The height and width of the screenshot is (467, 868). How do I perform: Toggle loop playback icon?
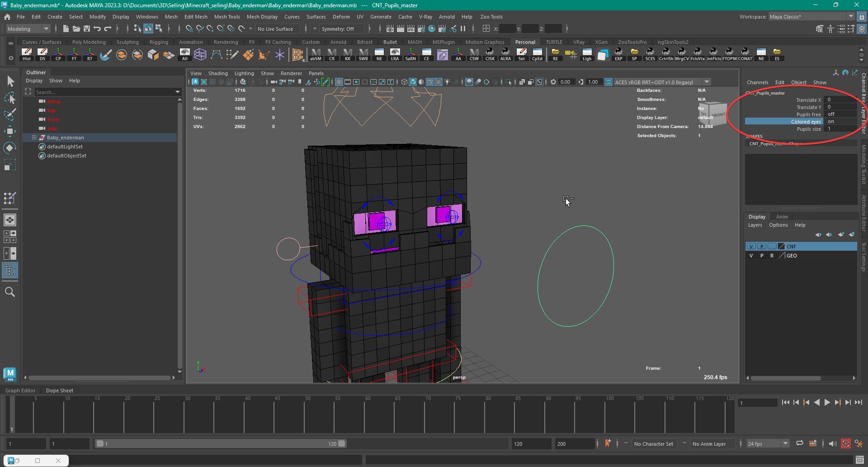[799, 443]
